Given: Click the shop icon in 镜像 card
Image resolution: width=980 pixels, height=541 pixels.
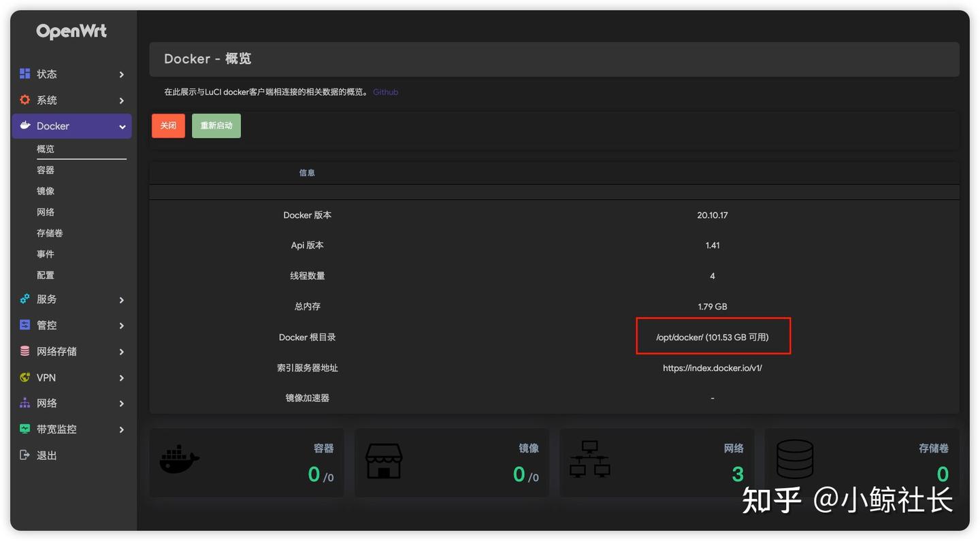Looking at the screenshot, I should [384, 461].
